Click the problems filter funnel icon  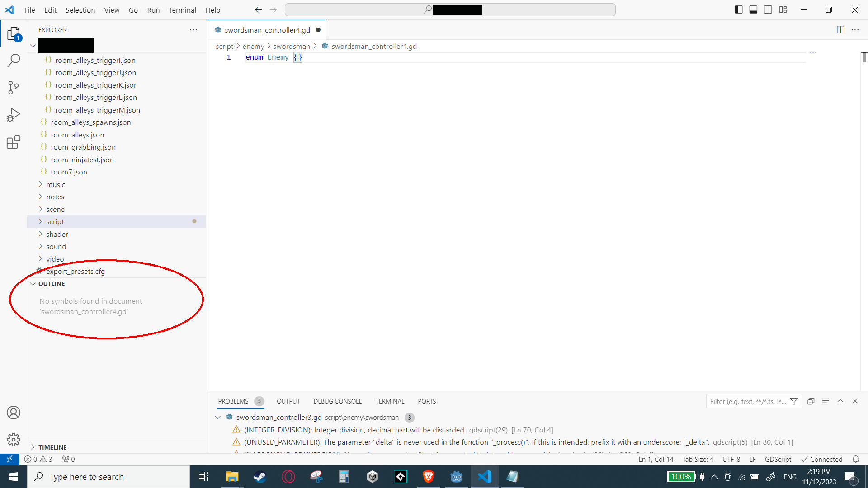pyautogui.click(x=794, y=401)
